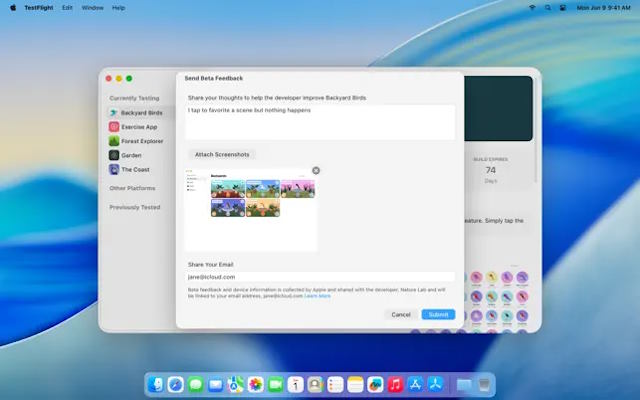The image size is (640, 400).
Task: Click the date and time in the menu bar
Action: [x=603, y=8]
